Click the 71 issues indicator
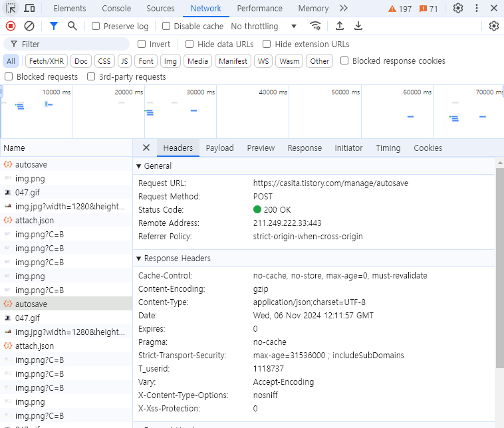Viewport: 504px width, 428px height. coord(428,9)
